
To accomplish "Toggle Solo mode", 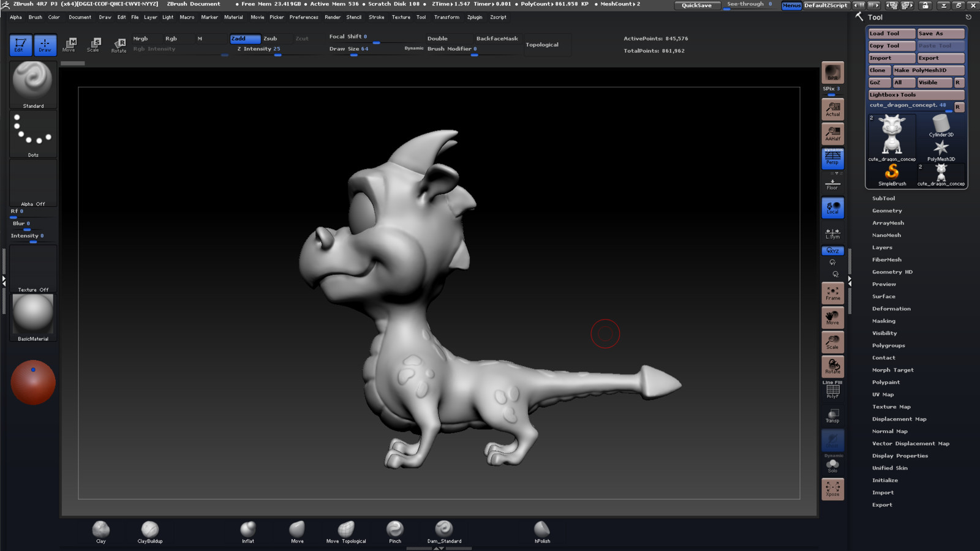I will click(832, 465).
